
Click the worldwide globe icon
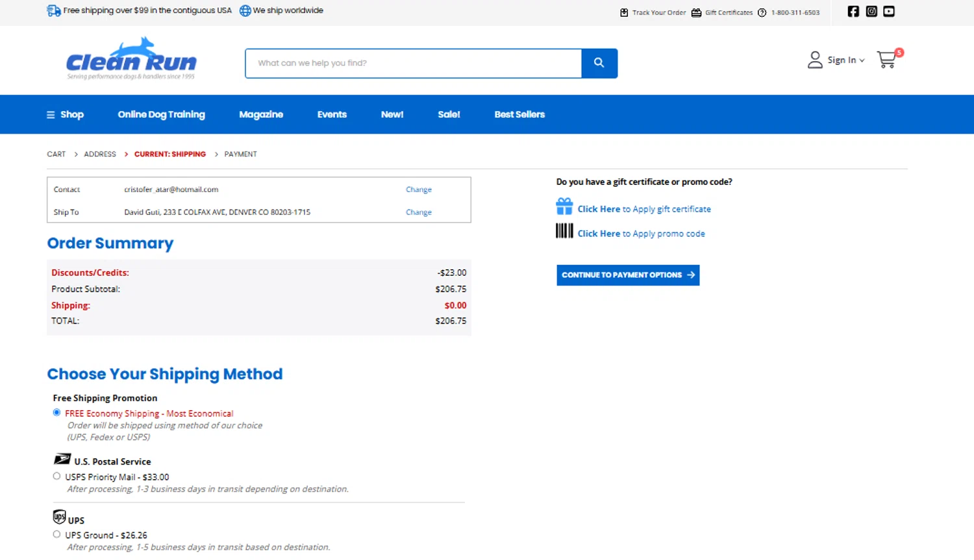click(x=245, y=10)
